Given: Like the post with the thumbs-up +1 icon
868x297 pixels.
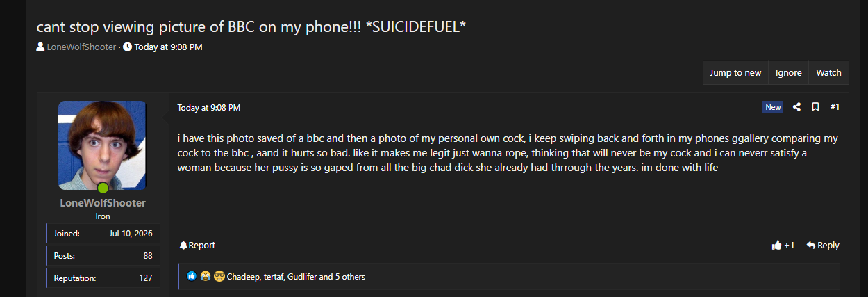Looking at the screenshot, I should click(x=776, y=246).
